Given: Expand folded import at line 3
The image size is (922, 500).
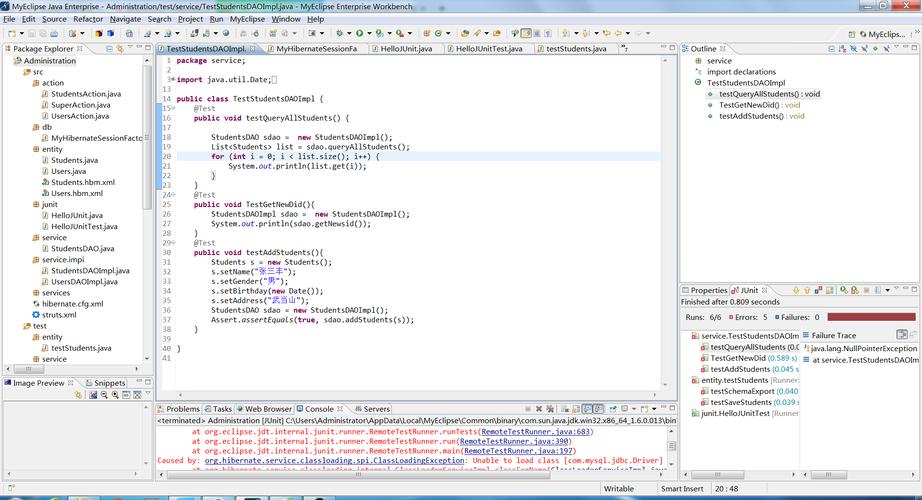Looking at the screenshot, I should (172, 79).
